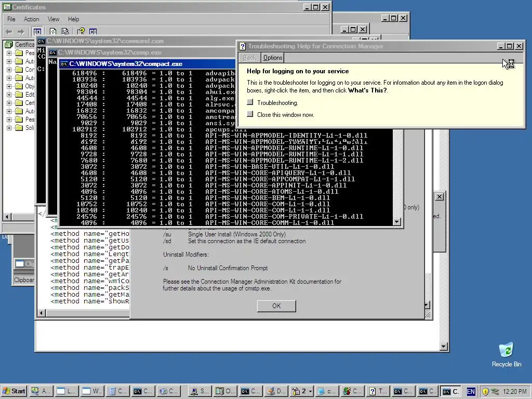Click yellow question-mark Help toolbar icon

tap(81, 32)
